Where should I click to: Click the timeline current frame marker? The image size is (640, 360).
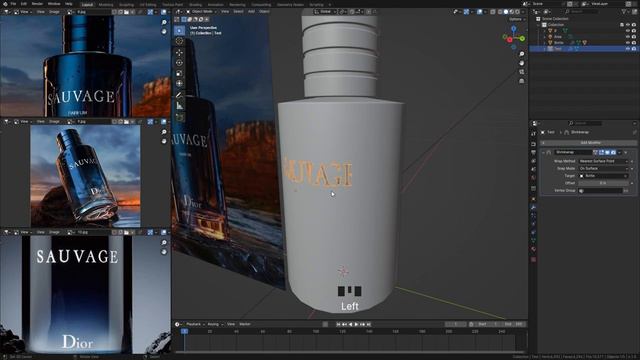coord(184,331)
